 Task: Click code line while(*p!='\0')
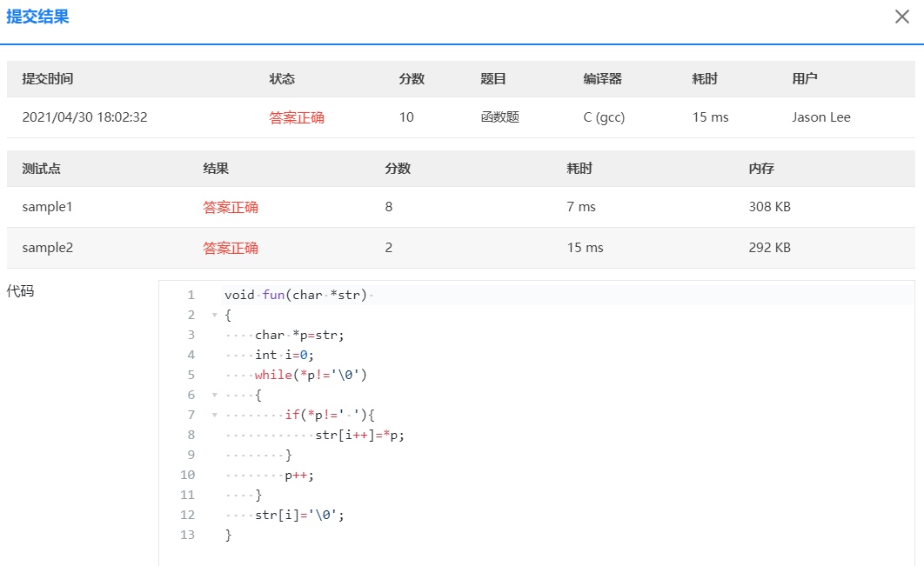click(x=311, y=375)
